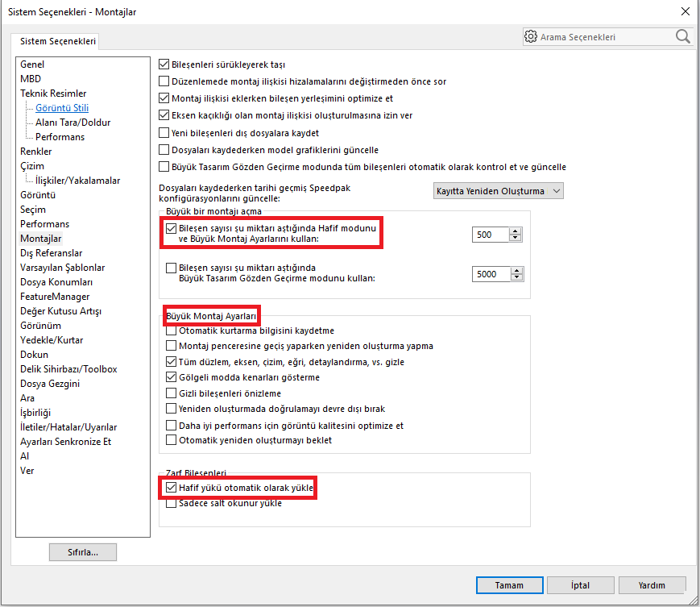Decrease the 5000 component threshold spinner
This screenshot has height=607, width=700.
[516, 278]
